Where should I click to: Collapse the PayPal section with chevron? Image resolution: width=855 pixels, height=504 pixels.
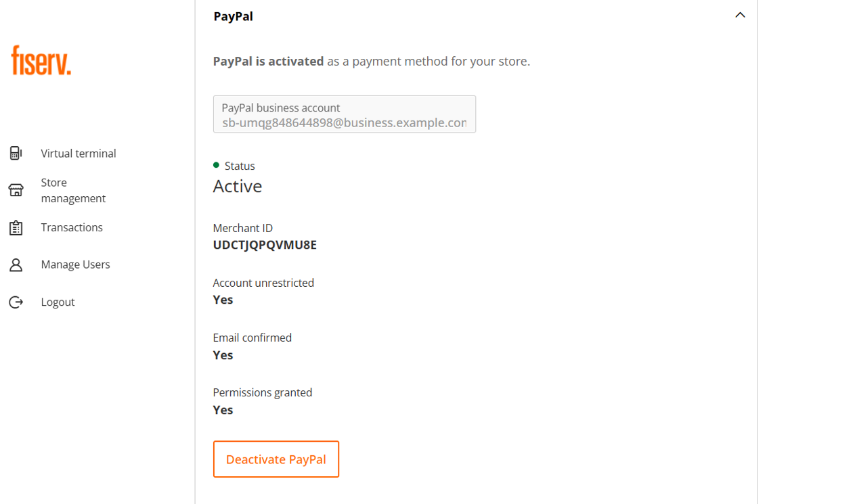click(740, 15)
